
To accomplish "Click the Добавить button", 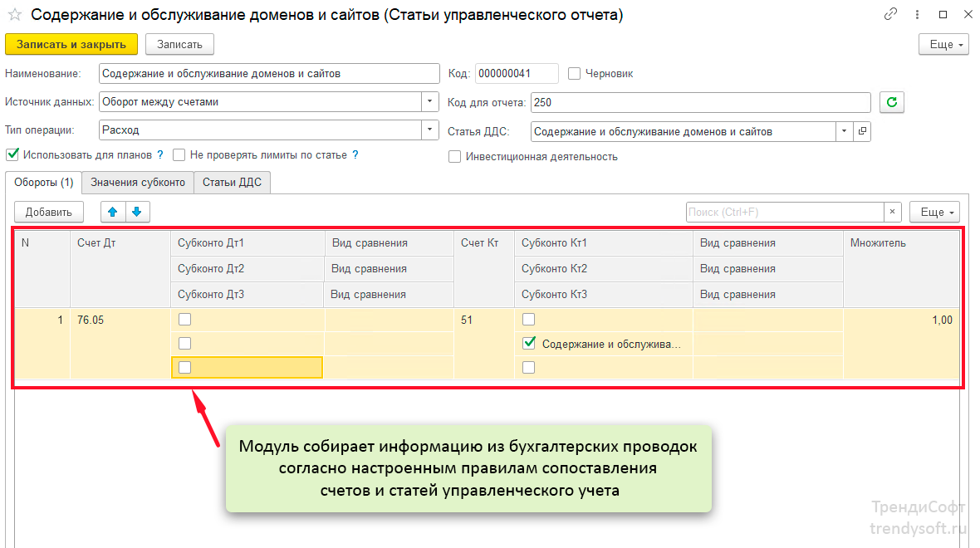I will click(49, 212).
